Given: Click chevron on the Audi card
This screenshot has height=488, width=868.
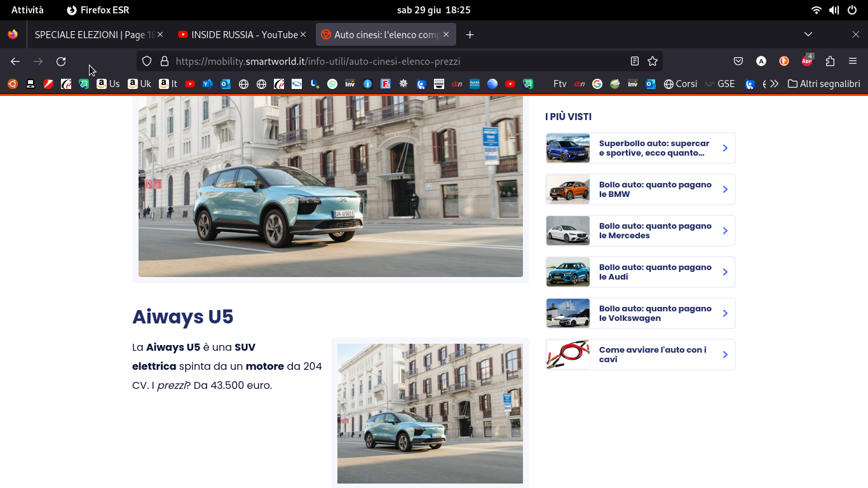Looking at the screenshot, I should [x=725, y=272].
